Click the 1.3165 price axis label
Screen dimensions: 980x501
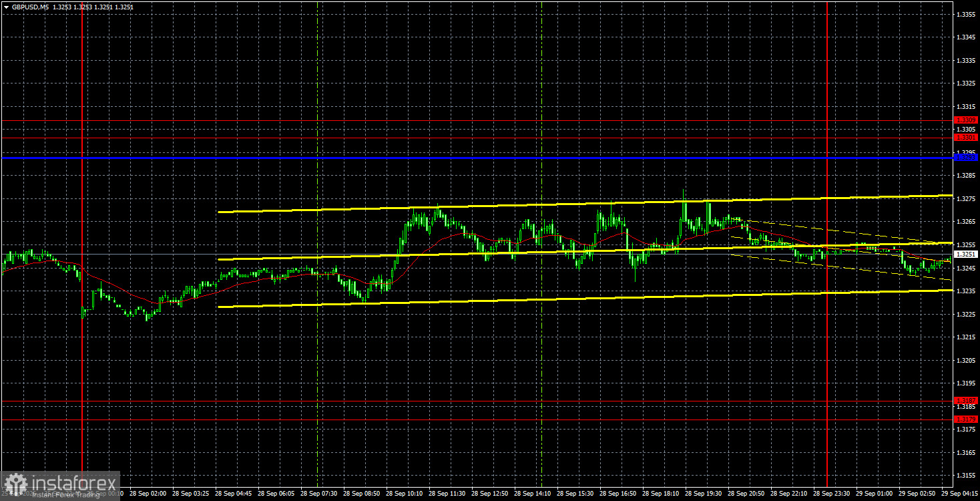[966, 453]
